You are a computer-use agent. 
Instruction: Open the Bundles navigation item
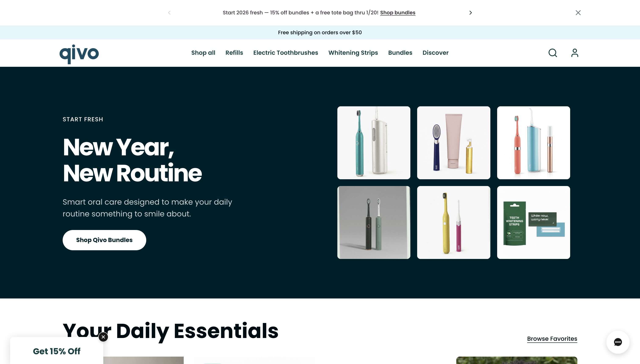pos(400,53)
